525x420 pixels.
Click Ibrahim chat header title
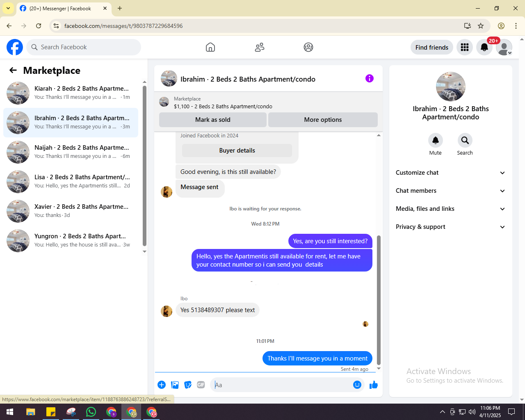pos(248,79)
